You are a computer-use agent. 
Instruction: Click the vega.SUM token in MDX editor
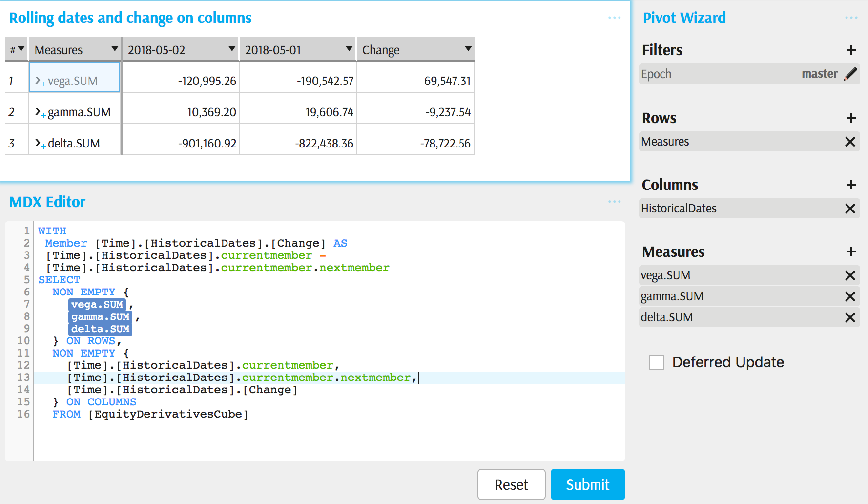[97, 305]
